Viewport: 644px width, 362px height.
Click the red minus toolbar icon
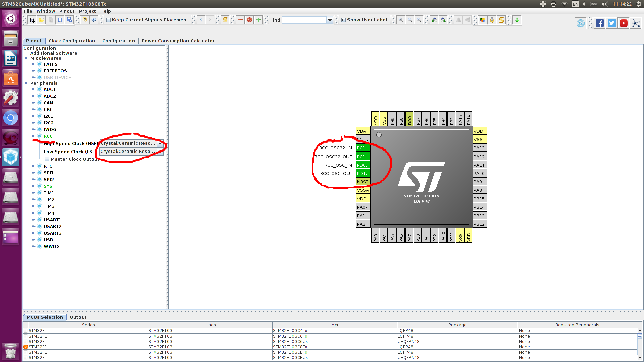pos(240,20)
